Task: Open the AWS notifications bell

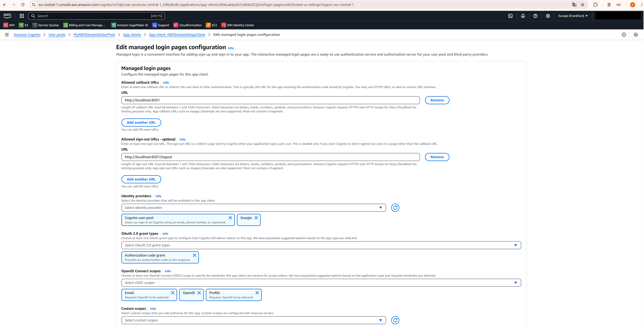Action: tap(523, 16)
